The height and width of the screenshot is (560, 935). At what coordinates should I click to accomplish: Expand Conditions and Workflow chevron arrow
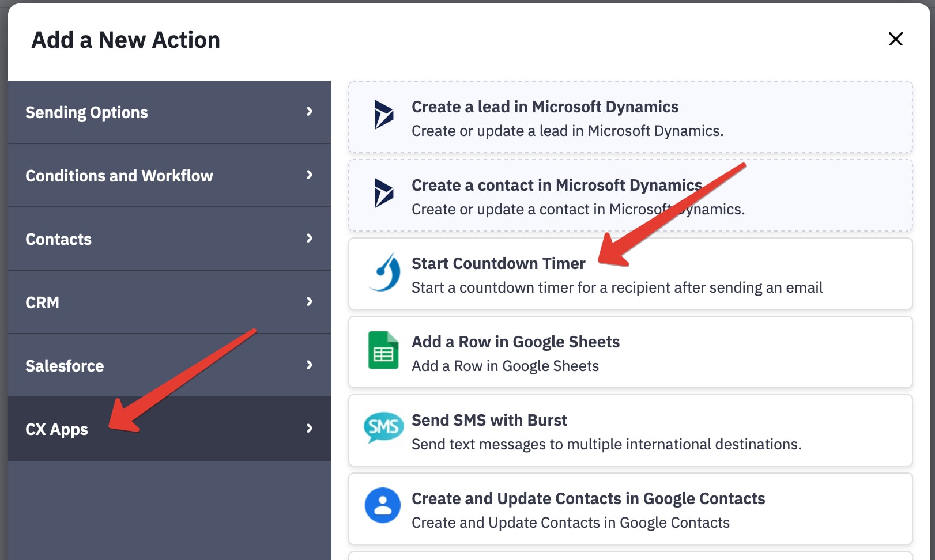[x=310, y=175]
